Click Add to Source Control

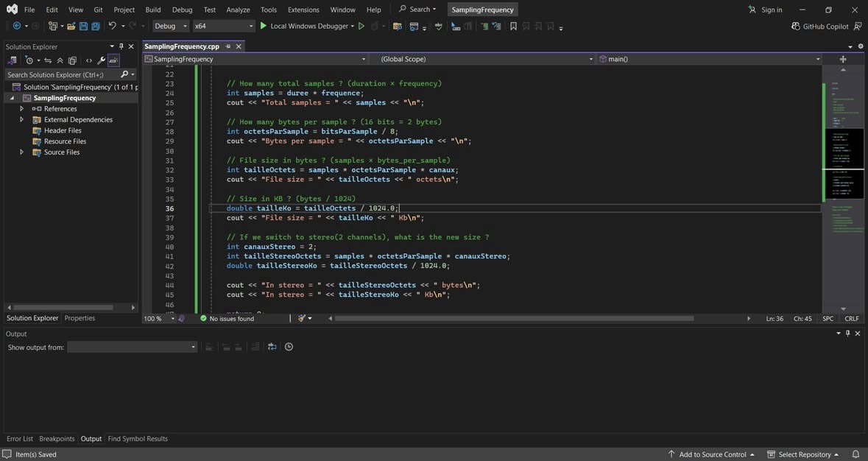click(x=710, y=454)
